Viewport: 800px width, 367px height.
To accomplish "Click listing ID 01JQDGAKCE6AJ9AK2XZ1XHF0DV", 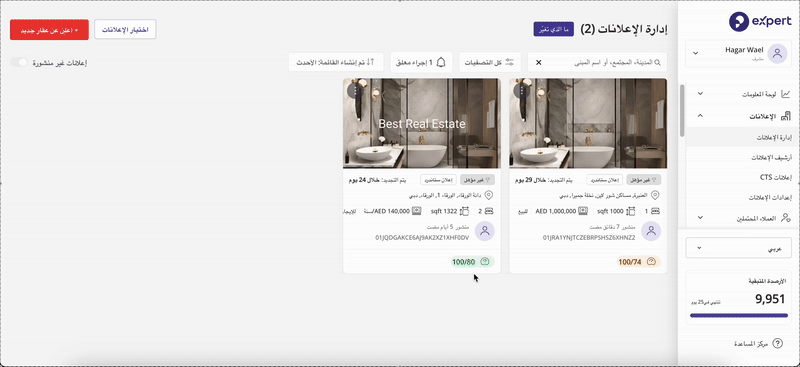I will pos(422,238).
